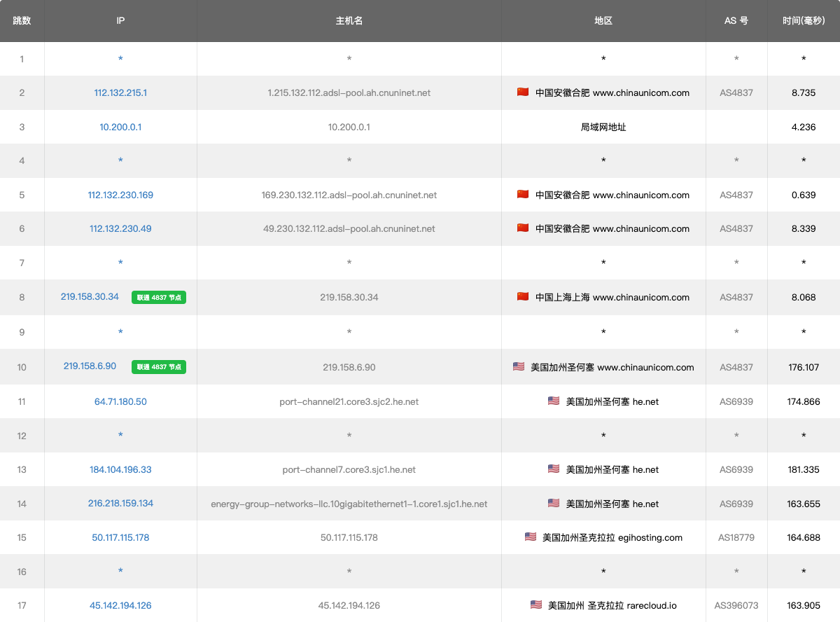Click the hostname cell 45.142.194.126
Screen dimensions: 840x622
pos(349,605)
